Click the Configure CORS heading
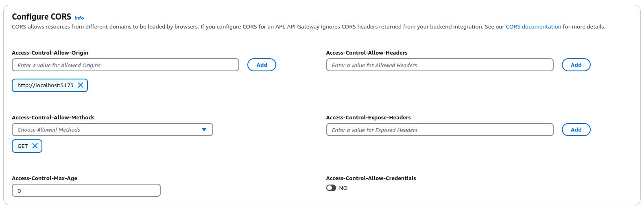The image size is (644, 209). [41, 17]
